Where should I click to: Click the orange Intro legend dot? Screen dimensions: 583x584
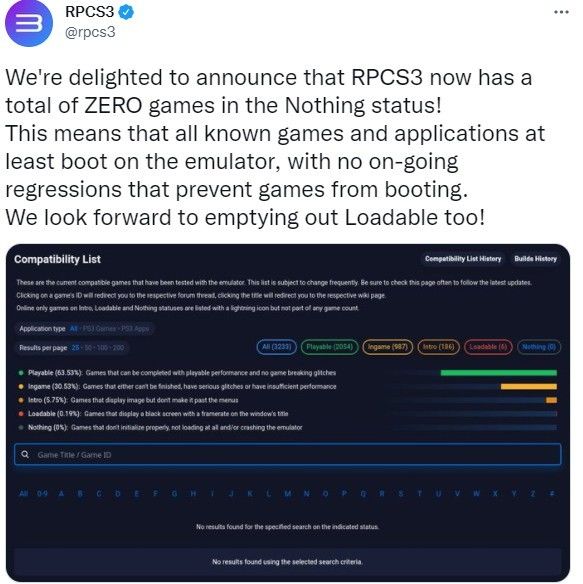tap(21, 400)
